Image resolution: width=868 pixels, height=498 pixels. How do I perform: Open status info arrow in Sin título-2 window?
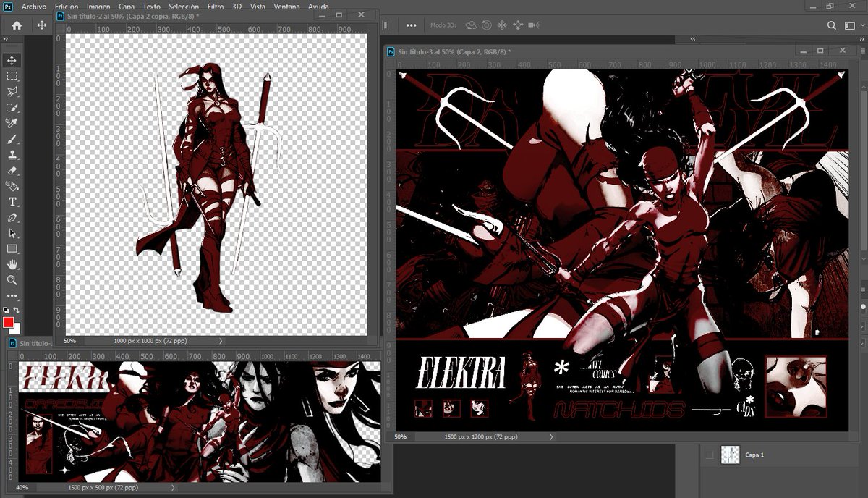221,340
